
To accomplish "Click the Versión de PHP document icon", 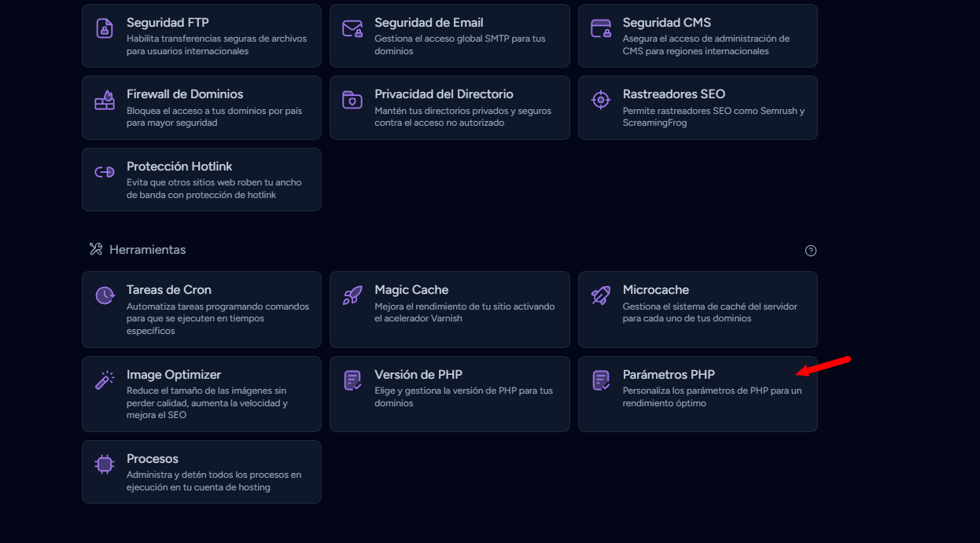I will click(x=352, y=381).
